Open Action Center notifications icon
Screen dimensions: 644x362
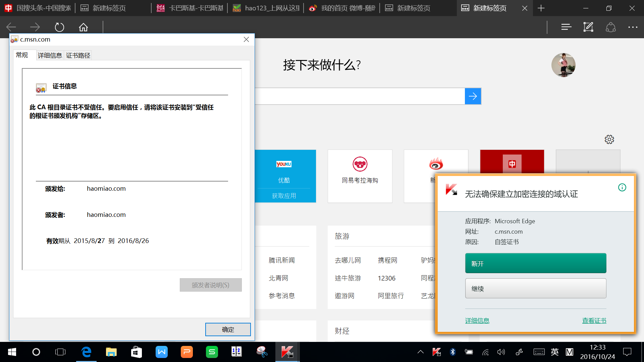627,352
